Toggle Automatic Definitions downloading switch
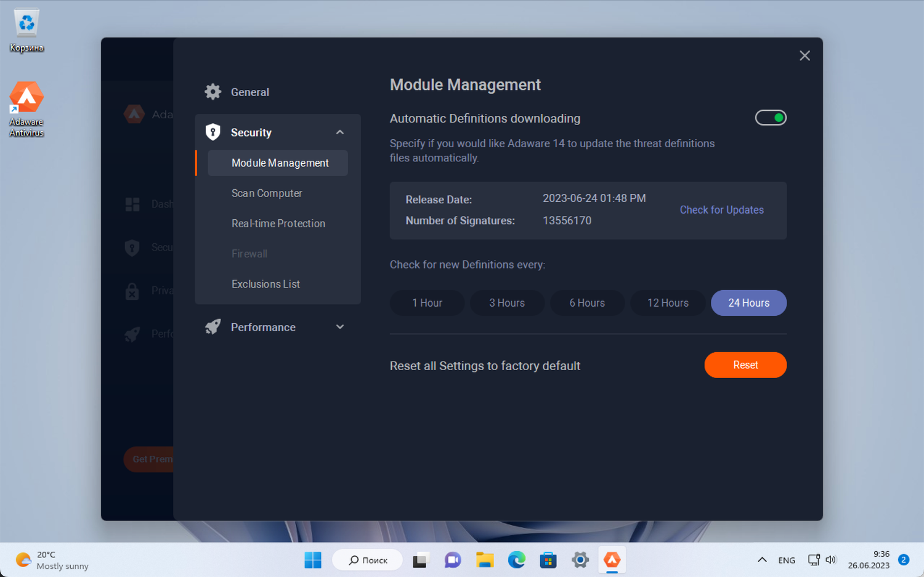This screenshot has width=924, height=577. click(x=771, y=118)
